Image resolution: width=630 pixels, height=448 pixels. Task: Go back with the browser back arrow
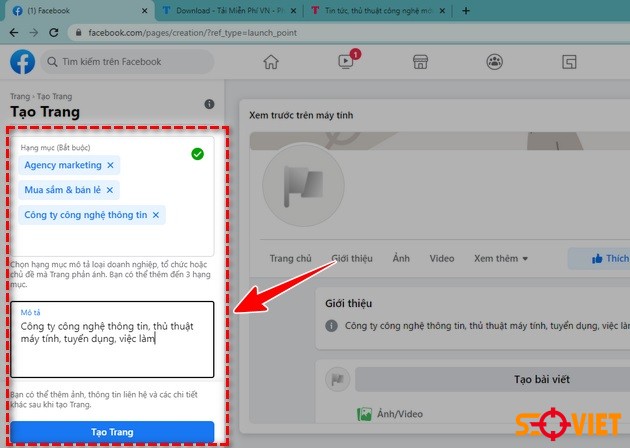pyautogui.click(x=14, y=33)
